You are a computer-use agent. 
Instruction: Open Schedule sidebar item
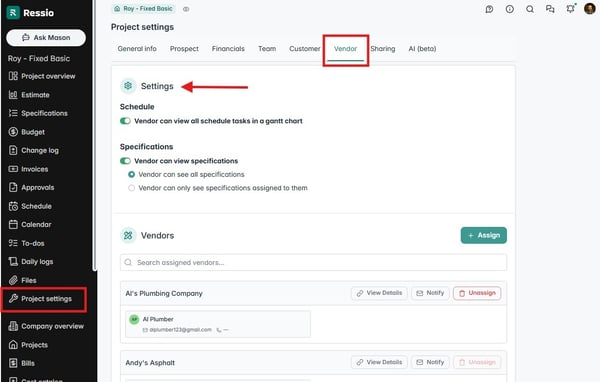pos(30,206)
